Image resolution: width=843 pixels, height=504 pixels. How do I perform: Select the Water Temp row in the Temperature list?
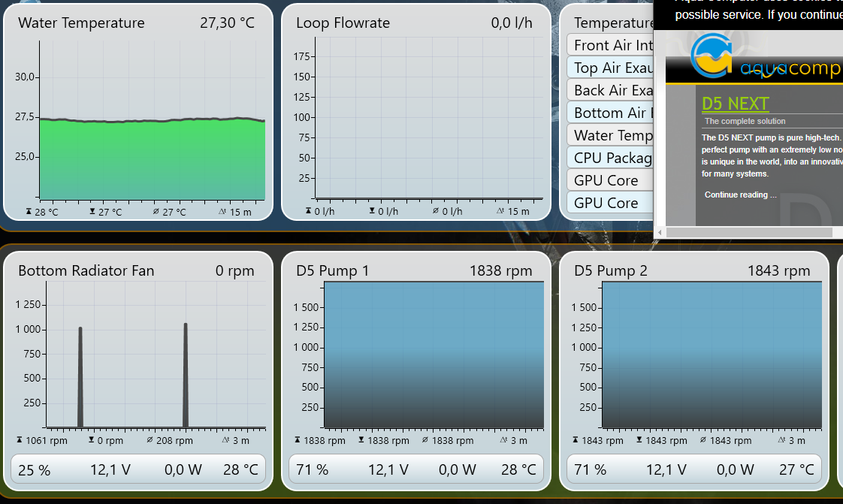(610, 135)
